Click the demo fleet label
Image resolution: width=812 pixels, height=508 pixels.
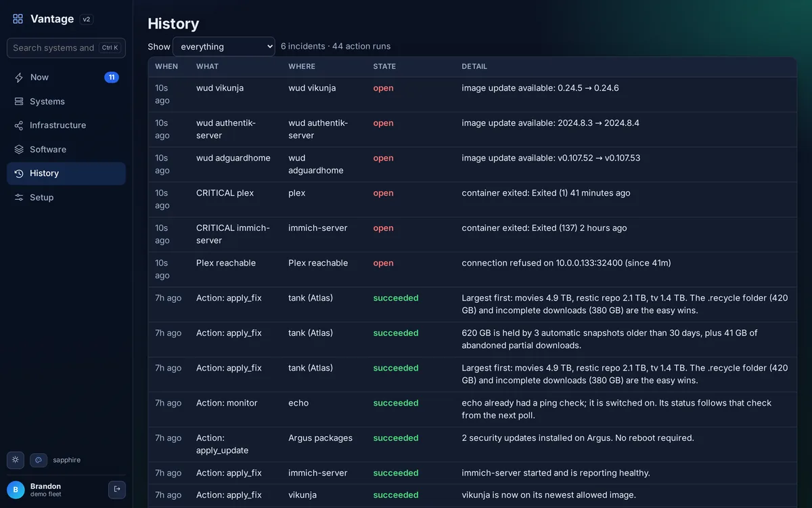pyautogui.click(x=45, y=494)
